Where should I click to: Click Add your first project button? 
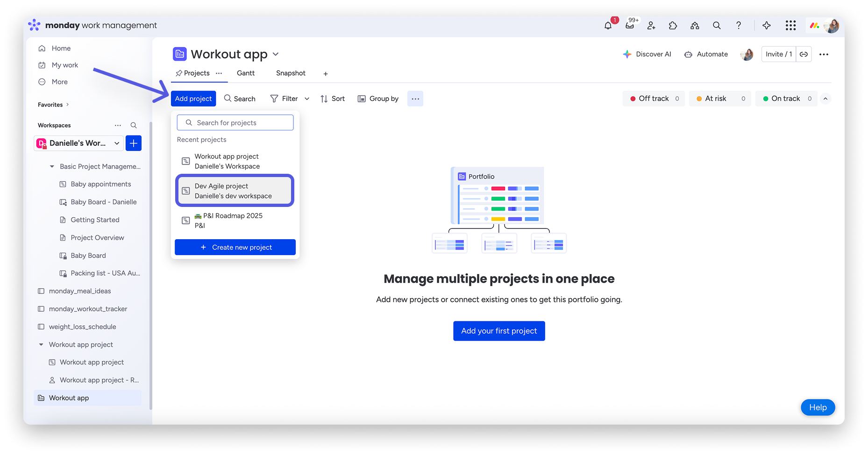click(499, 331)
